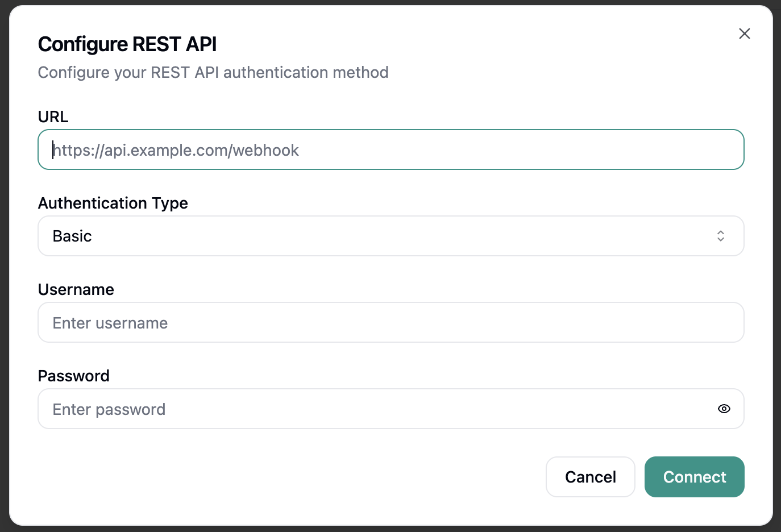
Task: Close the Configure REST API dialog
Action: point(744,34)
